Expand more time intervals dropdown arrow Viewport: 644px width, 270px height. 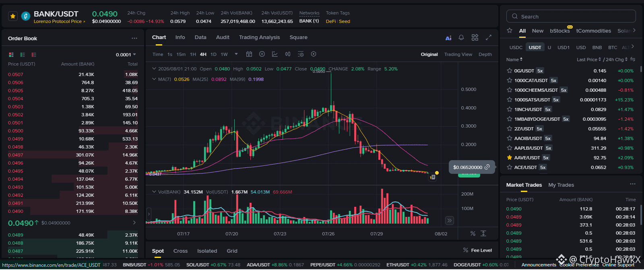tap(236, 54)
